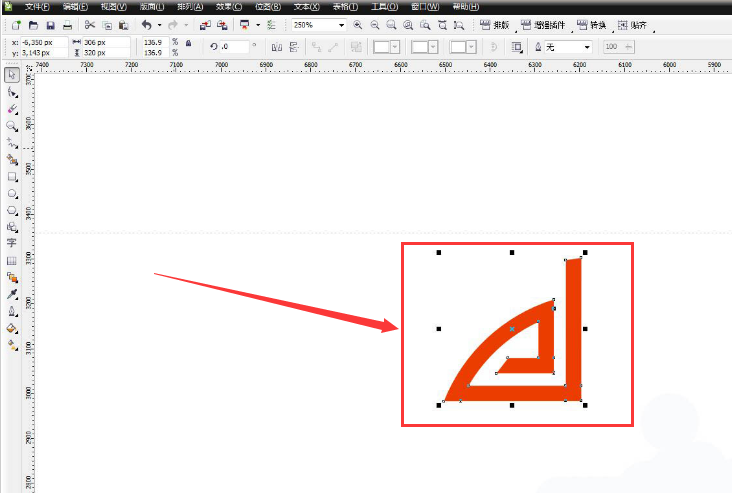Select the Polygon tool
This screenshot has height=493, width=732.
coord(12,211)
